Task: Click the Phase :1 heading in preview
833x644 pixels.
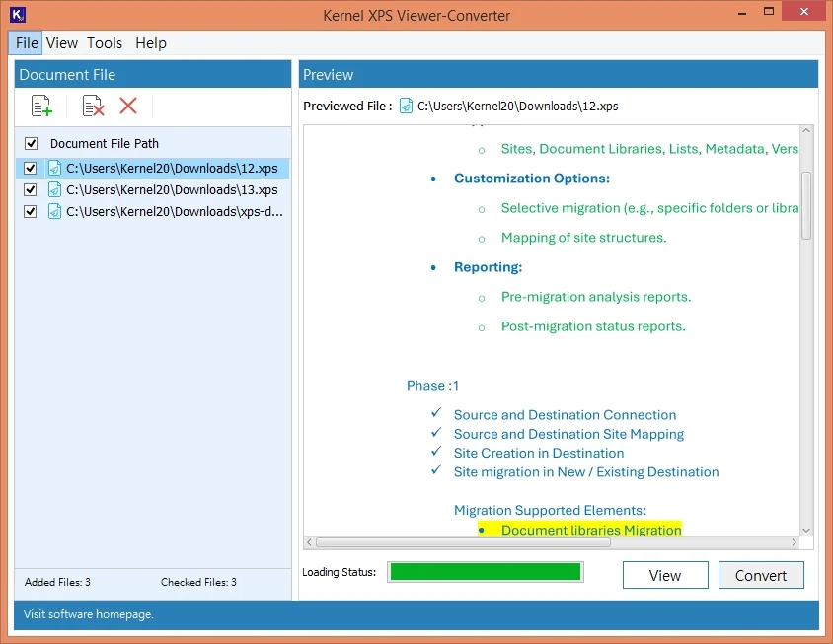Action: coord(432,386)
